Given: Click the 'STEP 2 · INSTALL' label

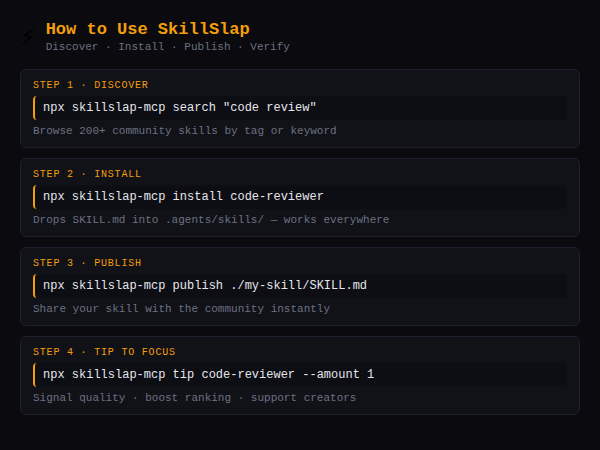Looking at the screenshot, I should tap(87, 174).
